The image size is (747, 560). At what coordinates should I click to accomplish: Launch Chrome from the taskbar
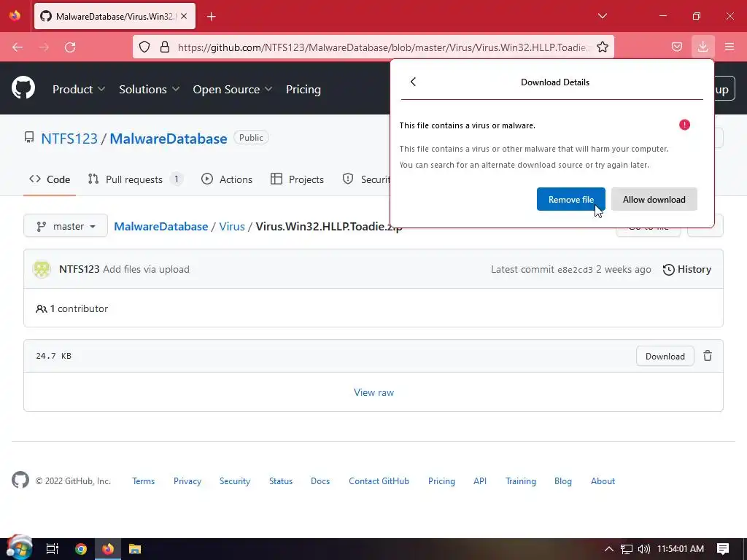coord(81,549)
